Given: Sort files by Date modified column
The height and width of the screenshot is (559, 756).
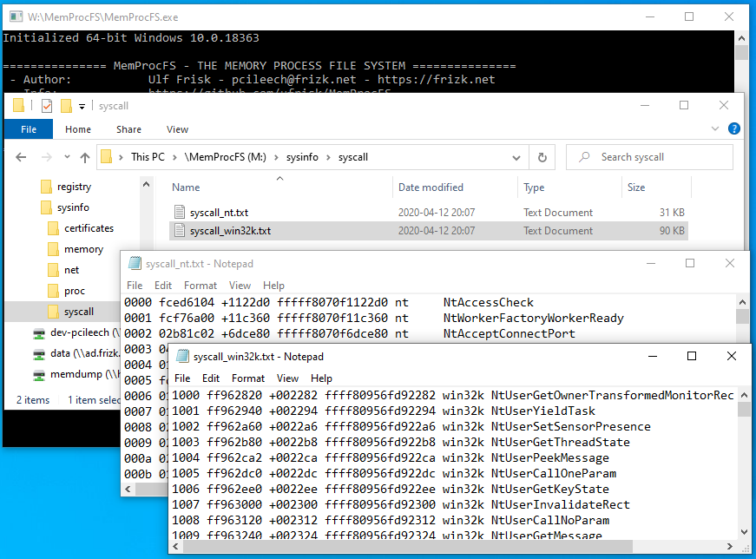Looking at the screenshot, I should tap(431, 187).
